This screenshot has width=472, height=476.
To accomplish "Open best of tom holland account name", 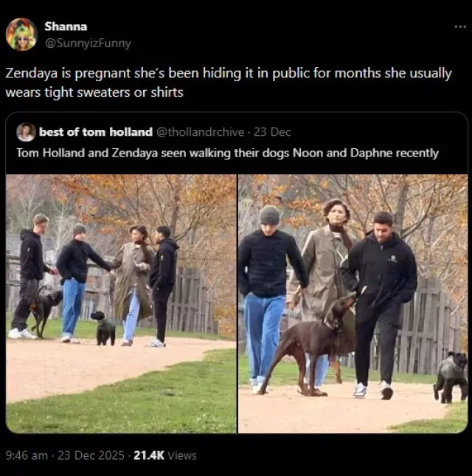I will coord(96,132).
